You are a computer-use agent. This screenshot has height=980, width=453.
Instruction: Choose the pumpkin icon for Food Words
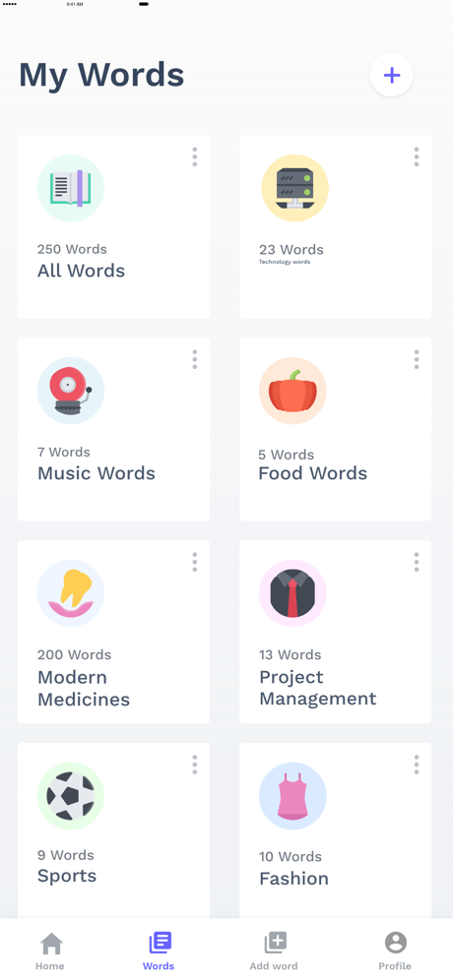click(x=292, y=391)
